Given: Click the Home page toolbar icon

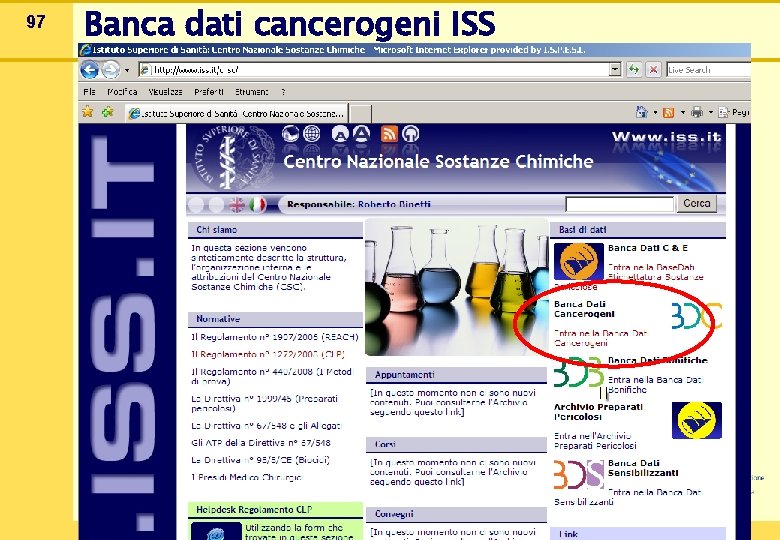Looking at the screenshot, I should click(x=642, y=112).
